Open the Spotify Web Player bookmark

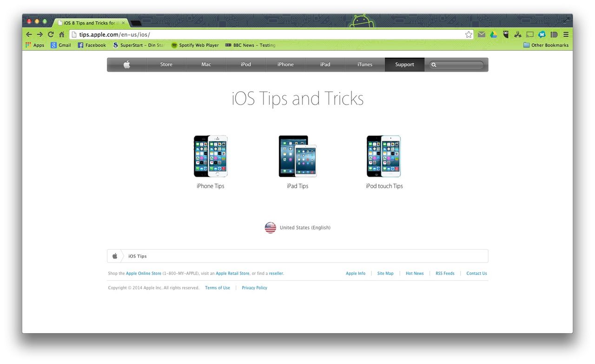pos(195,45)
